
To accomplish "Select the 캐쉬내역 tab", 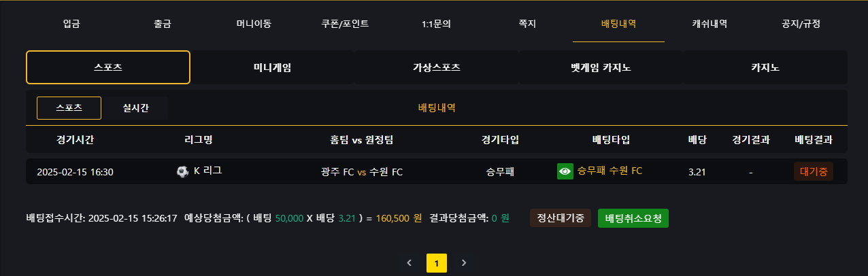I will [710, 24].
